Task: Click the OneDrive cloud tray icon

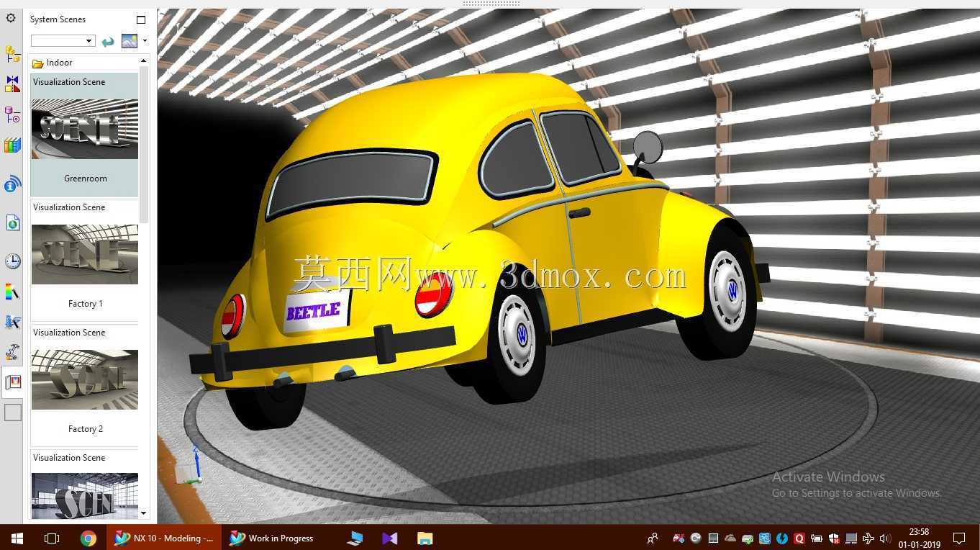Action: coord(730,538)
